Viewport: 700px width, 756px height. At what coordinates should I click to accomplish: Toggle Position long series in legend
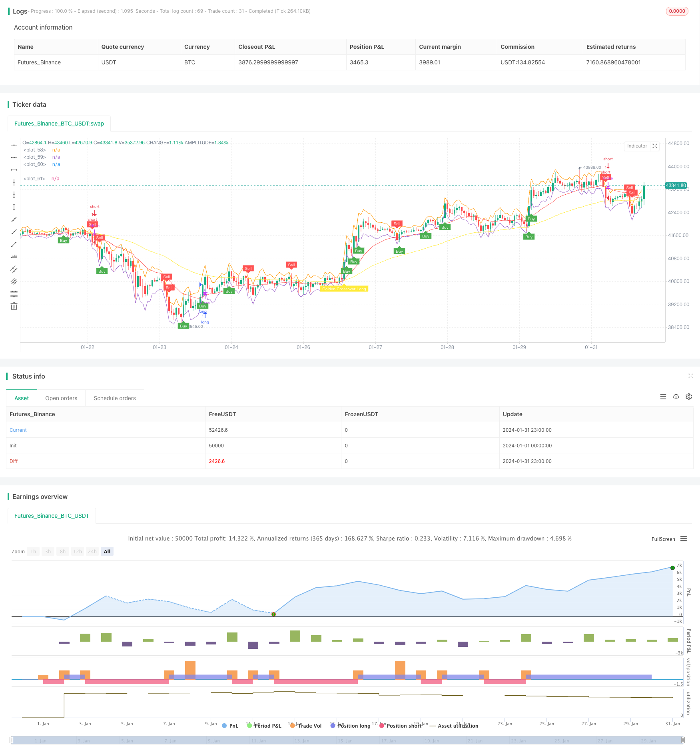point(350,726)
